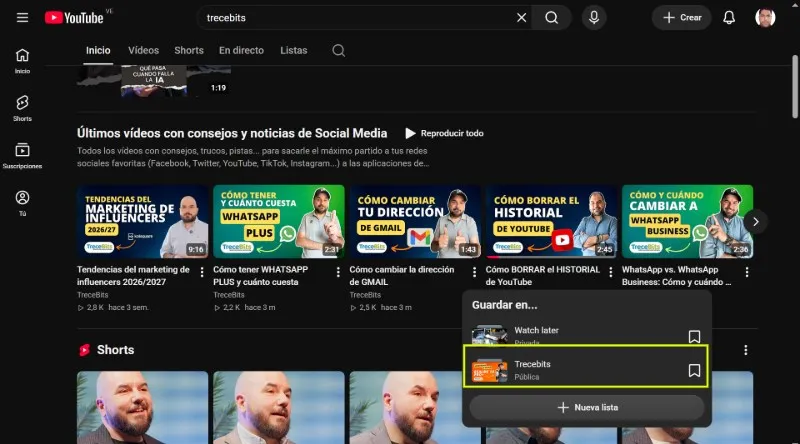Open the Crear menu
The height and width of the screenshot is (444, 800).
tap(682, 18)
